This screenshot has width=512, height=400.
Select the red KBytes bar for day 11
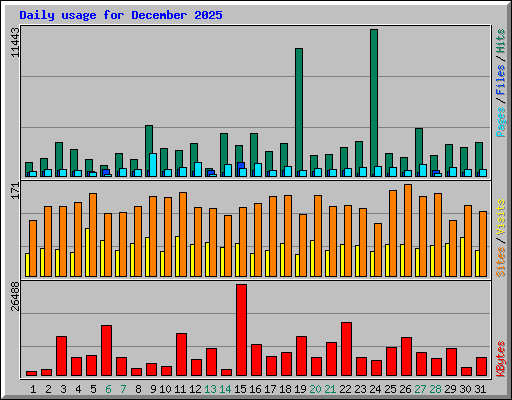[181, 354]
